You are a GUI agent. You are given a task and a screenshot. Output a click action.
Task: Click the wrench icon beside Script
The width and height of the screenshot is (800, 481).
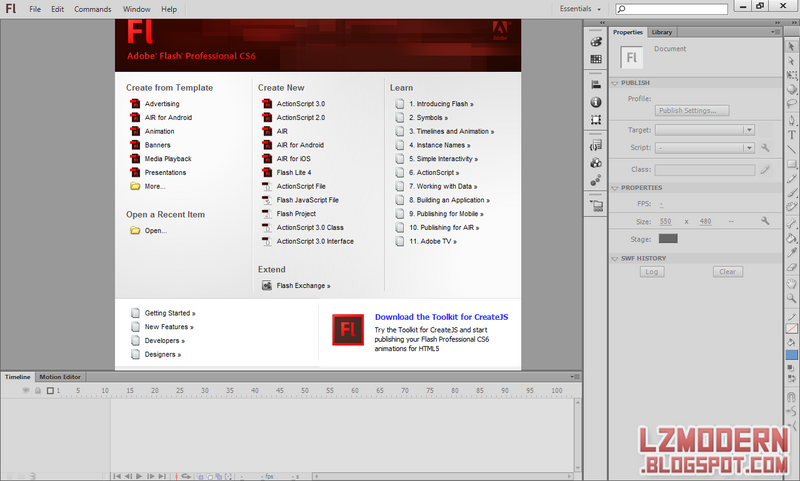[765, 147]
